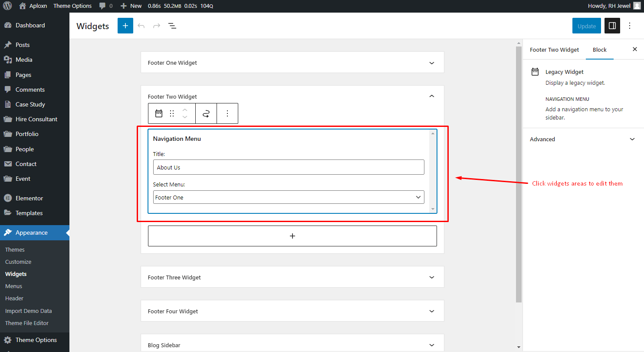This screenshot has width=644, height=352.
Task: Open the block inserter plus button
Action: 125,26
